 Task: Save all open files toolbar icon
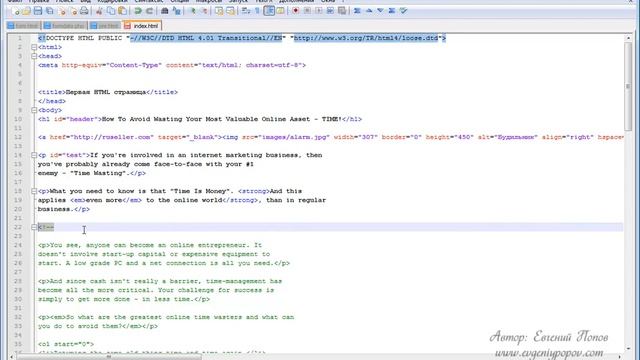[49, 11]
